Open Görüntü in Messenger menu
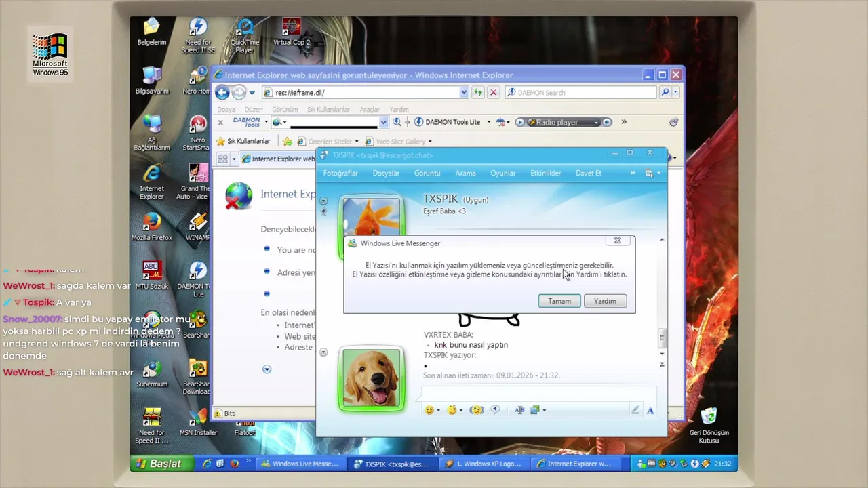The image size is (868, 488). tap(427, 174)
